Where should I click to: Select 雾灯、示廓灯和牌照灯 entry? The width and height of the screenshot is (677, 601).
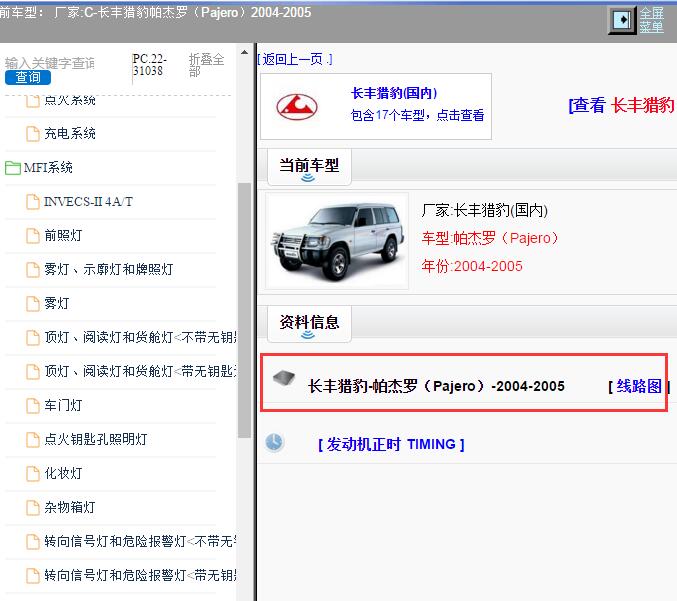coord(108,269)
